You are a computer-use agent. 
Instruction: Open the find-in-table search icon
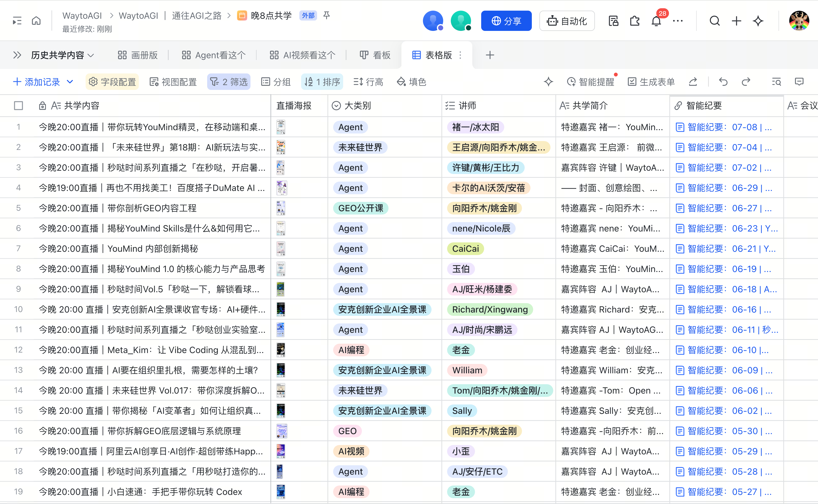[x=776, y=82]
